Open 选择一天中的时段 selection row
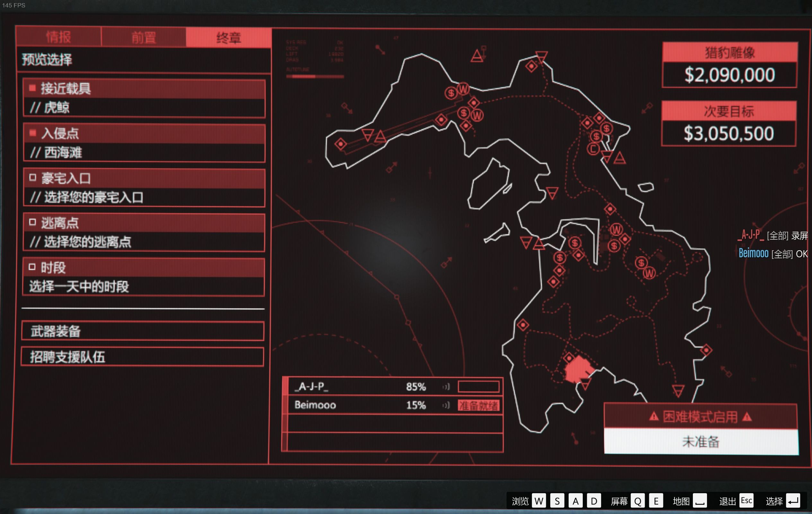812x514 pixels. pyautogui.click(x=144, y=287)
